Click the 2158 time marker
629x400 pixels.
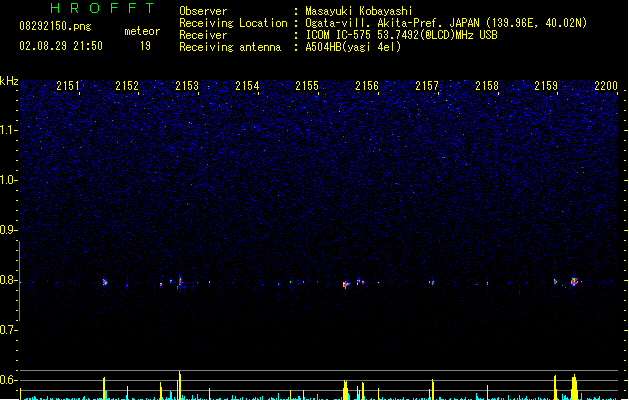[x=487, y=86]
